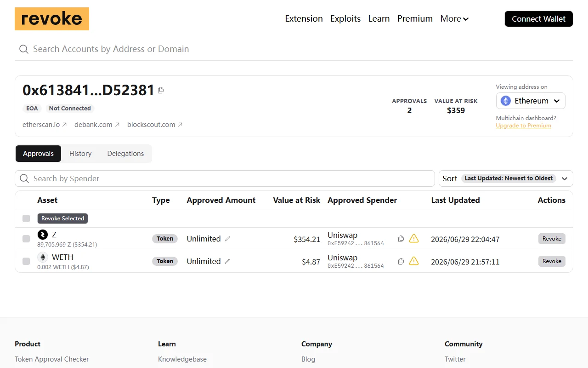Open the blockscout.com external link

(x=155, y=125)
